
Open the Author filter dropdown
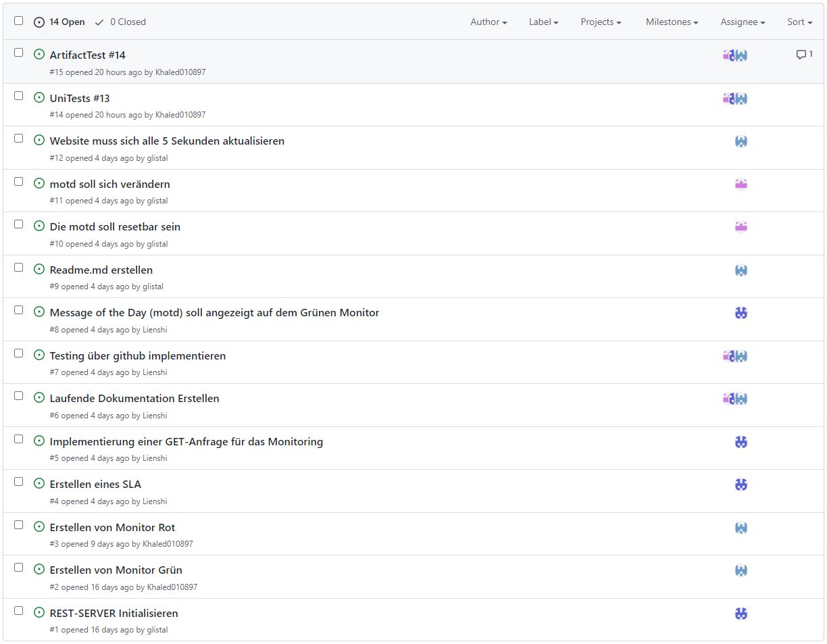point(488,22)
